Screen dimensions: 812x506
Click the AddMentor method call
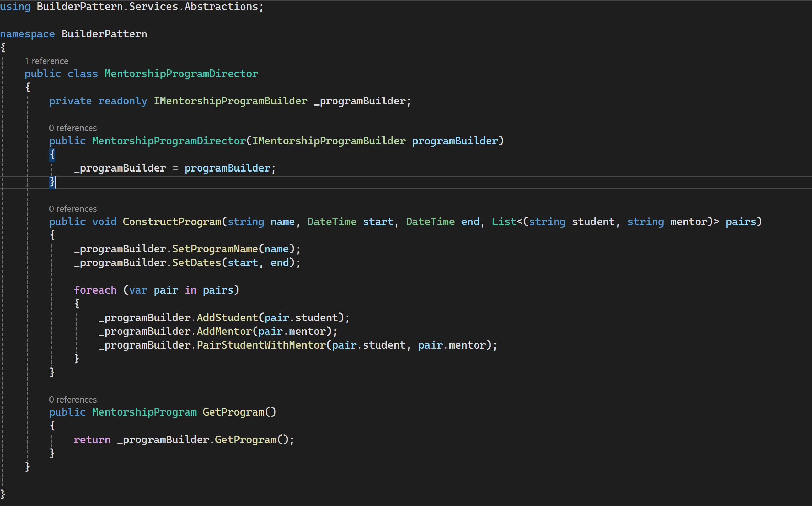pos(224,331)
